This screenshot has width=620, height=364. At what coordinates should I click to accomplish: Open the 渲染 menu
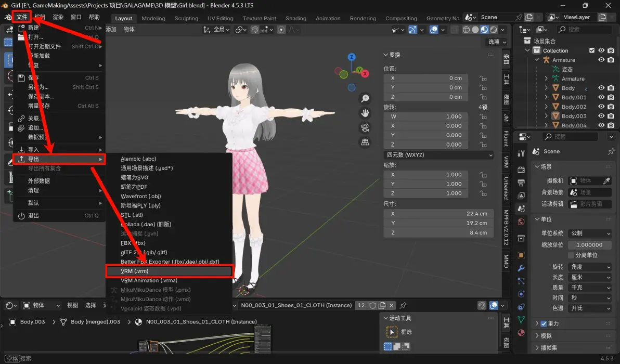point(58,17)
